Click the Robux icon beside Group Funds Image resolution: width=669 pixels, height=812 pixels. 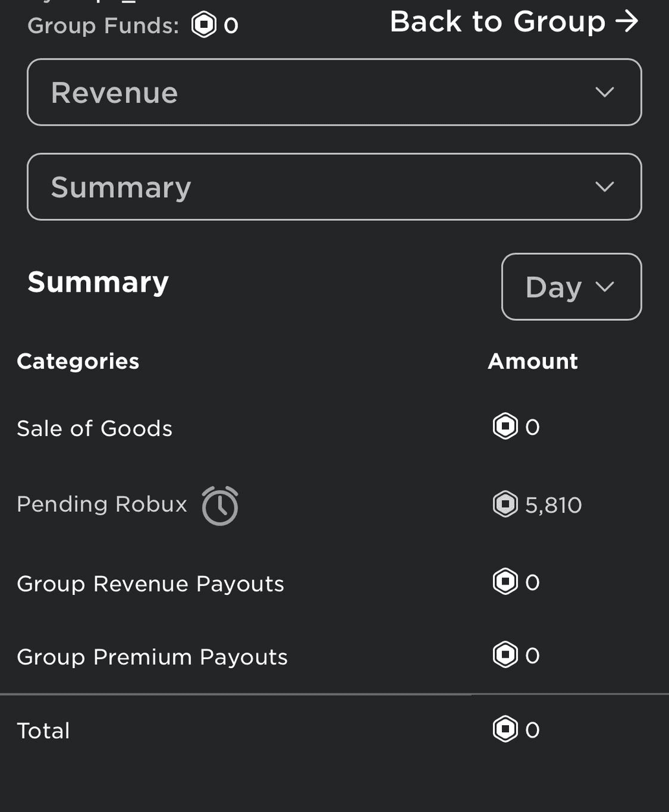tap(203, 25)
